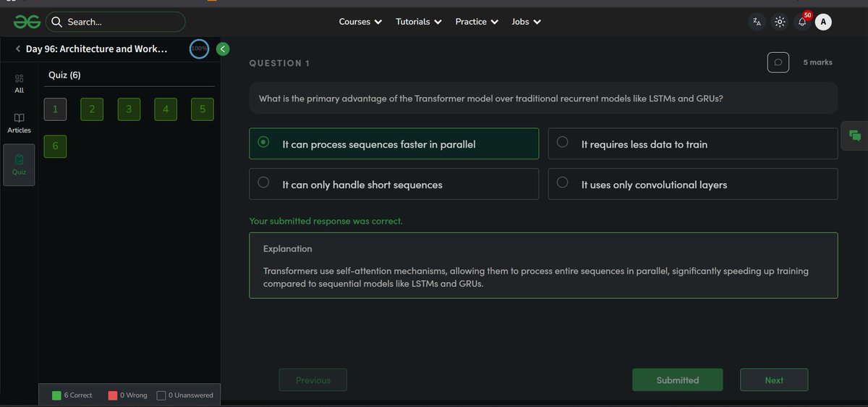Click the 6 Correct legend entry
The width and height of the screenshot is (868, 407).
pyautogui.click(x=72, y=395)
